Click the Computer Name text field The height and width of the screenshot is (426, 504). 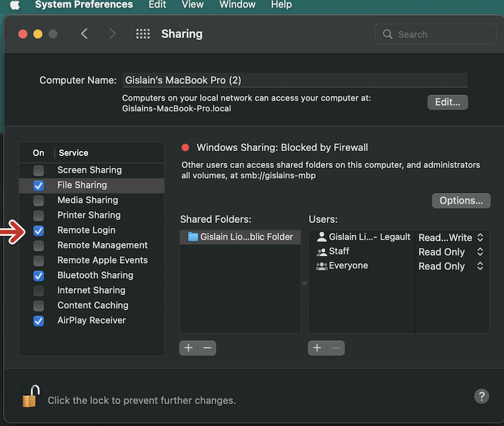tap(295, 80)
